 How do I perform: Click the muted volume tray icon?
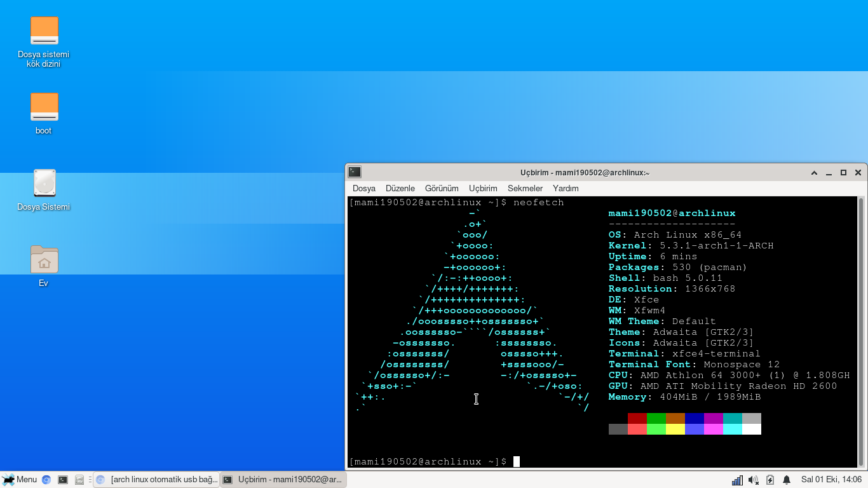coord(754,480)
